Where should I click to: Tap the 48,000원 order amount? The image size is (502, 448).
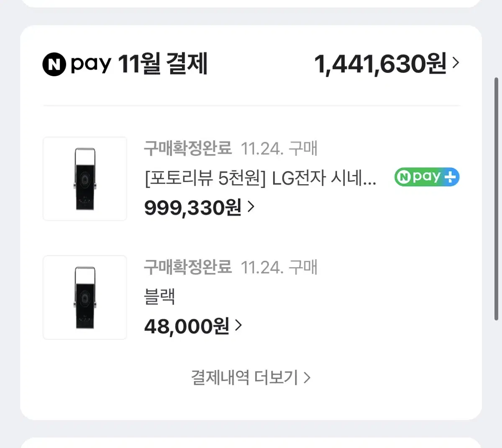click(x=187, y=326)
